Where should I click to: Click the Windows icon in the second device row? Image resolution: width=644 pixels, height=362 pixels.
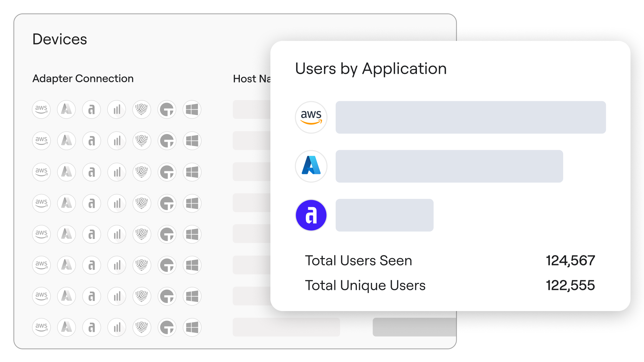(192, 140)
